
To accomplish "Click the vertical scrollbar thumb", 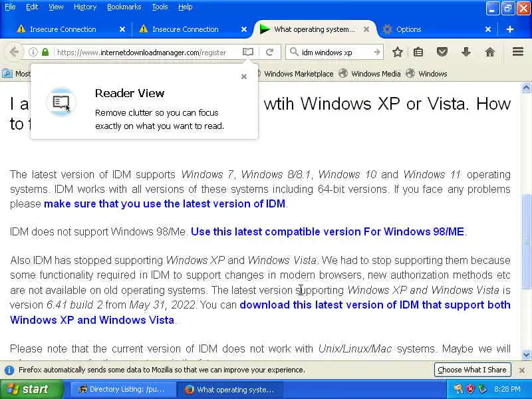I will pos(526,241).
